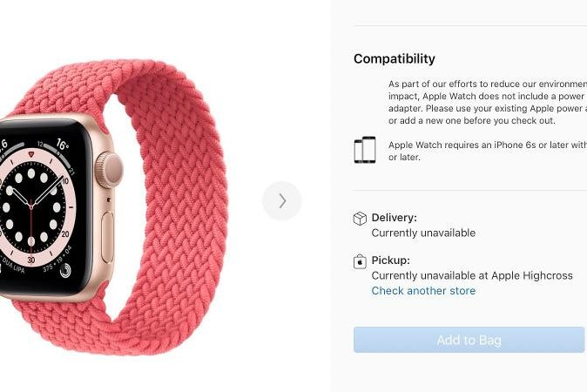Click the red heart on watch face
The height and width of the screenshot is (392, 587).
pos(31,154)
